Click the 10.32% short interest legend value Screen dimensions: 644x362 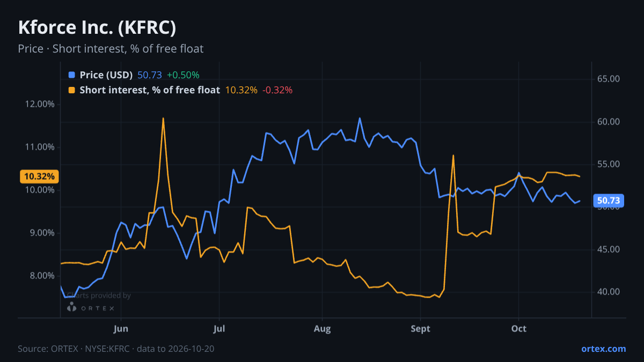click(x=241, y=90)
